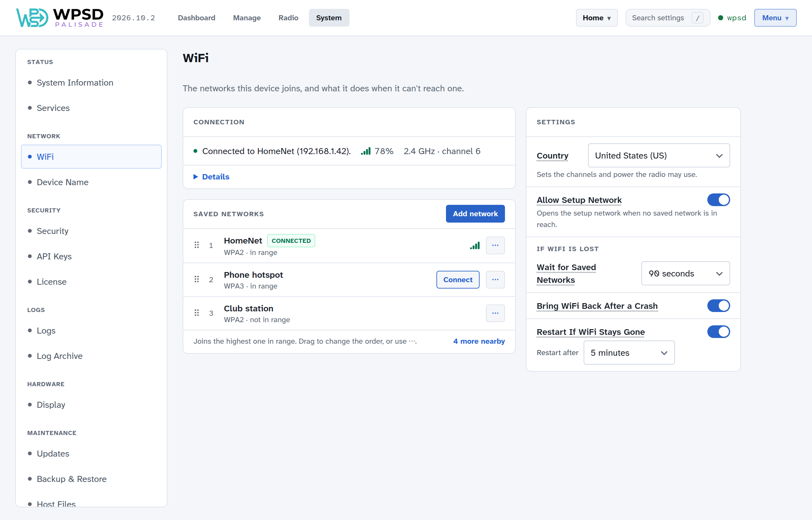The width and height of the screenshot is (812, 520).
Task: Open Services in the sidebar
Action: coord(91,108)
